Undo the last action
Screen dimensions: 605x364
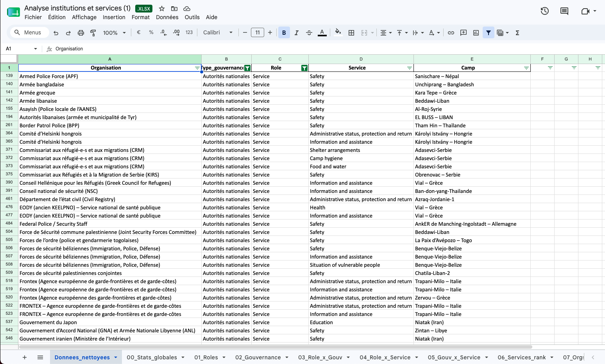[56, 33]
